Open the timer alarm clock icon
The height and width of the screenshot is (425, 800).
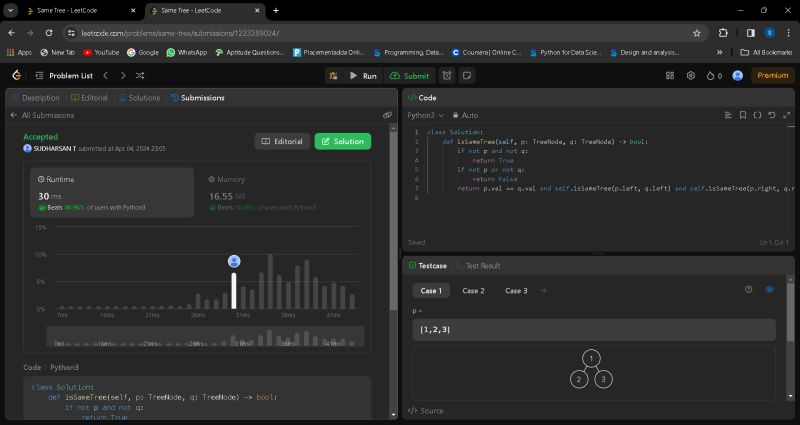(447, 75)
